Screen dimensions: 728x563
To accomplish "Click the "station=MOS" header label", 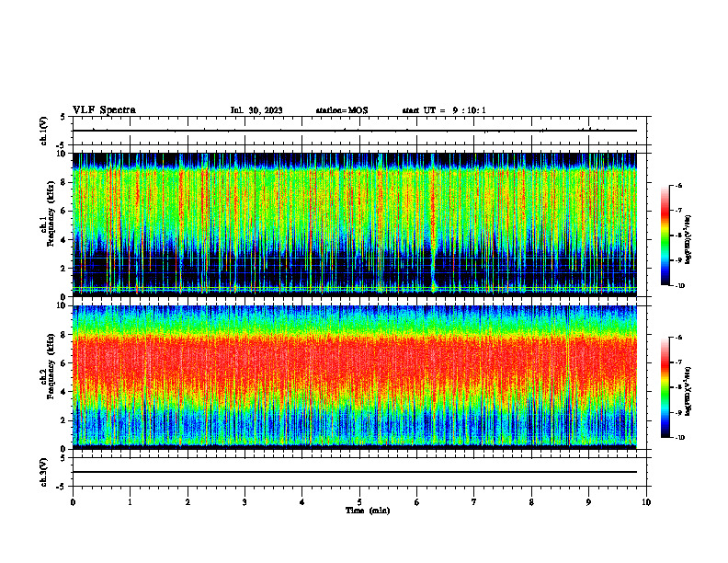I will click(342, 110).
